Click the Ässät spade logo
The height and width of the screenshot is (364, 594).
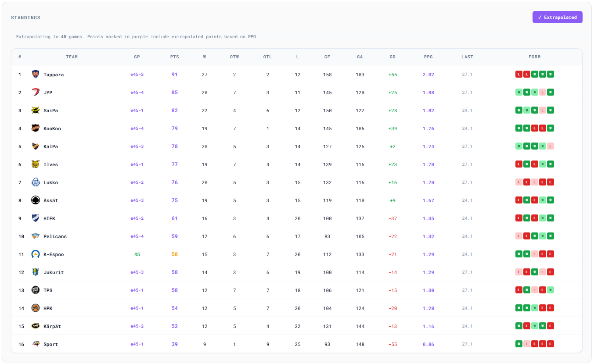coord(36,200)
